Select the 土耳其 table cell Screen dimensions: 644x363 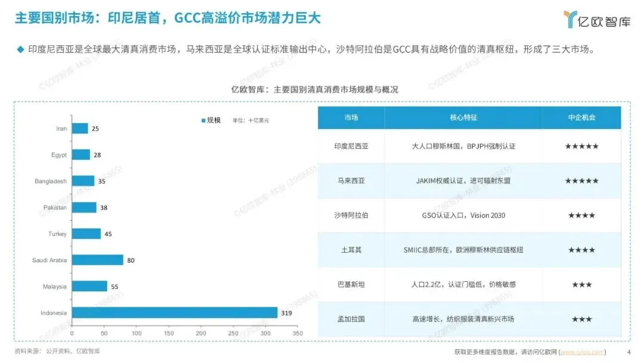[351, 250]
